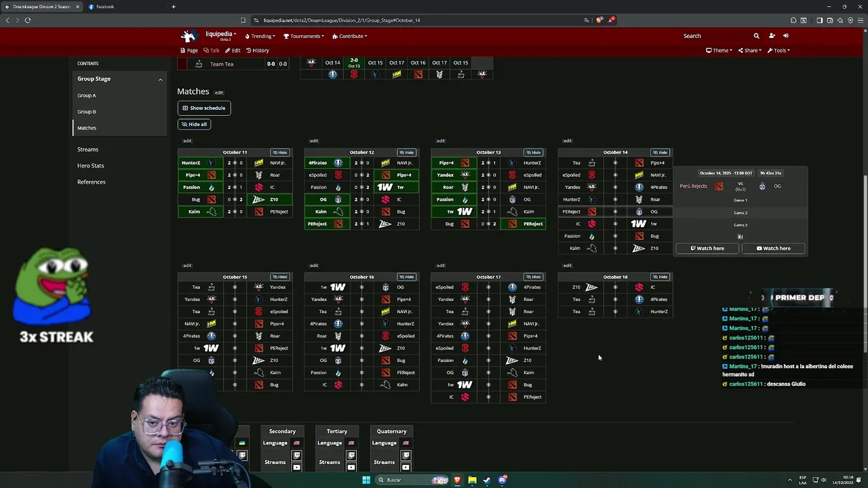Click Tertiary stream YouTube icon
Screen dimensions: 868x488
point(351,467)
